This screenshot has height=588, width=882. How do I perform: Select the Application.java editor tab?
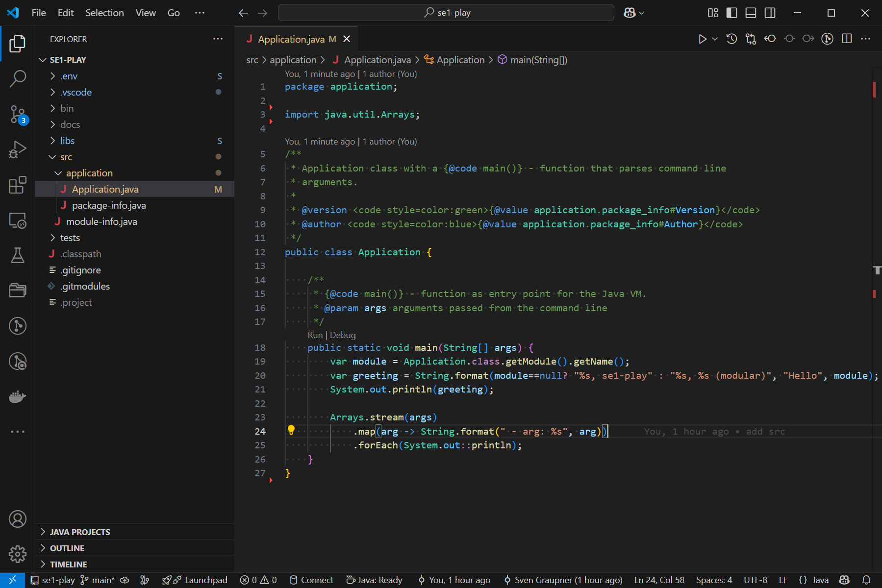tap(296, 39)
